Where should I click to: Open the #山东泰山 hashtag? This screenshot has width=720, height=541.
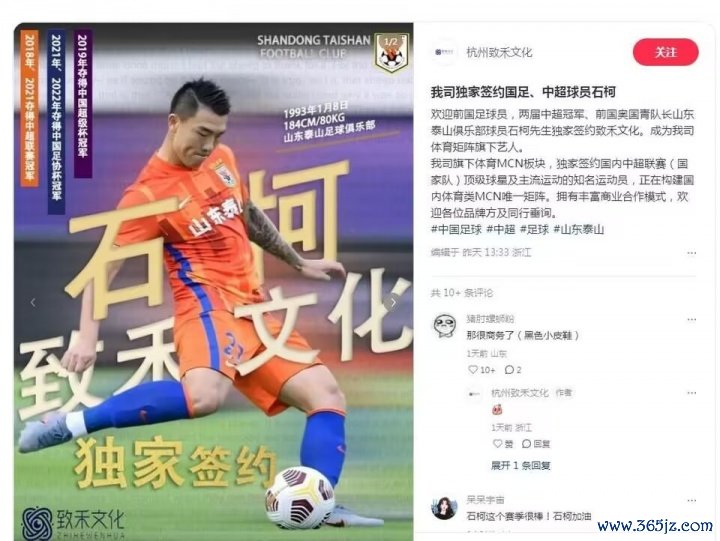click(579, 229)
